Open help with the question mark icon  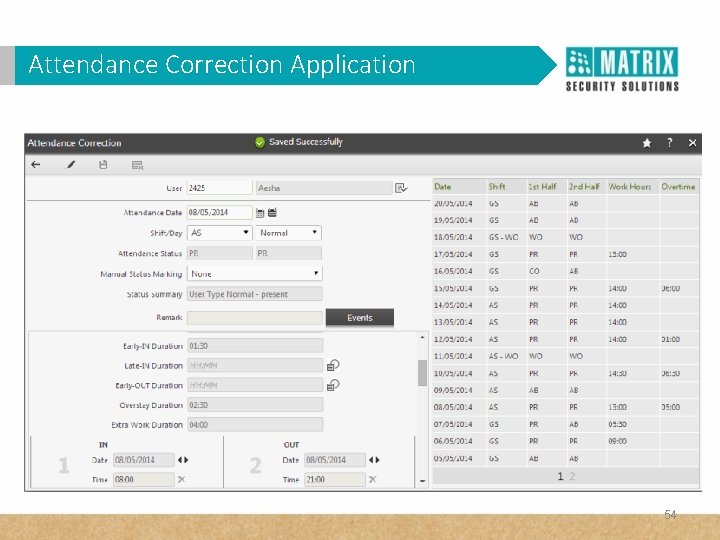[x=669, y=143]
